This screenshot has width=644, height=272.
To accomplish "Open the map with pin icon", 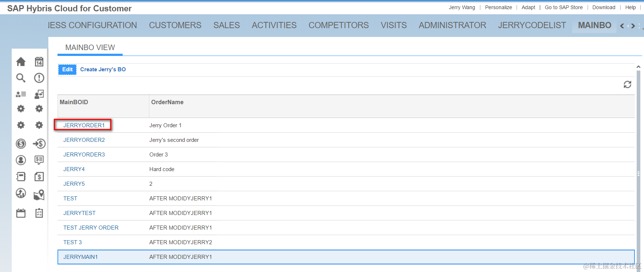I will click(x=39, y=195).
